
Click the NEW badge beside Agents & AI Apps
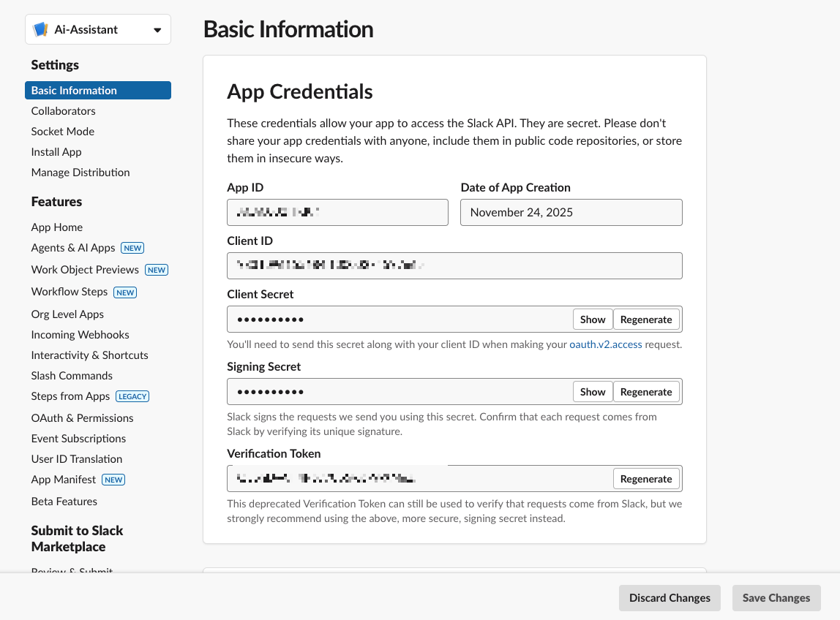point(132,248)
